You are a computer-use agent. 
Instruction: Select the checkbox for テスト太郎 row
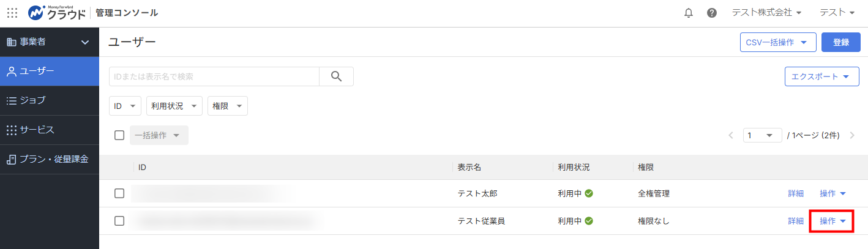[x=119, y=193]
